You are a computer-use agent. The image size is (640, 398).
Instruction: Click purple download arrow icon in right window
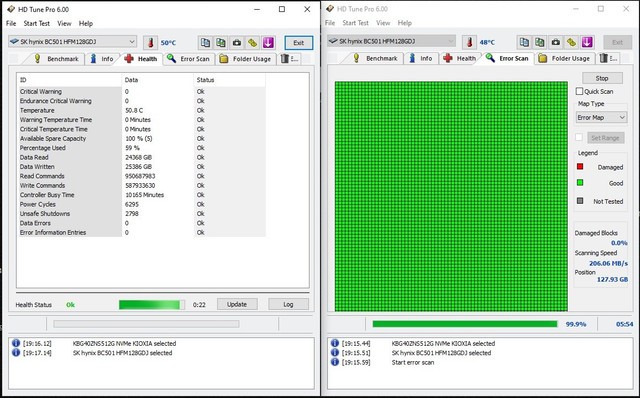[587, 42]
